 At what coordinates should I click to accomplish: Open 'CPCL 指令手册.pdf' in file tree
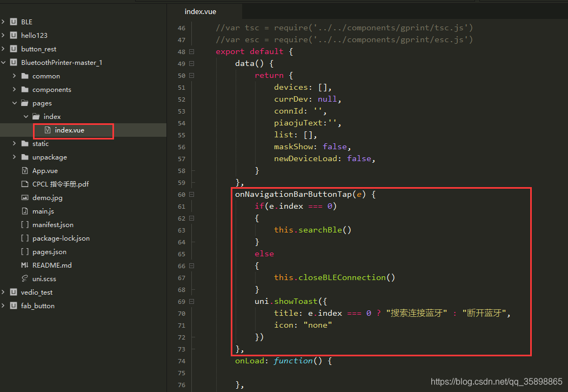(x=61, y=184)
